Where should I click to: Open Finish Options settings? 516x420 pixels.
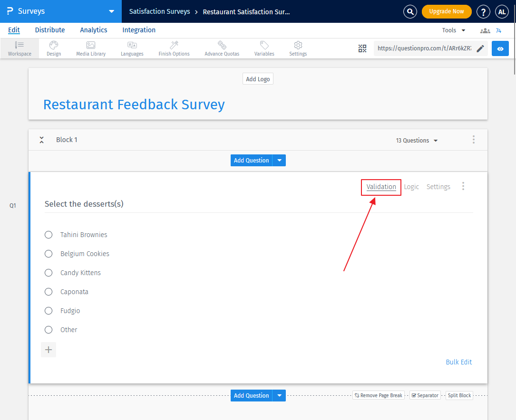pyautogui.click(x=174, y=48)
